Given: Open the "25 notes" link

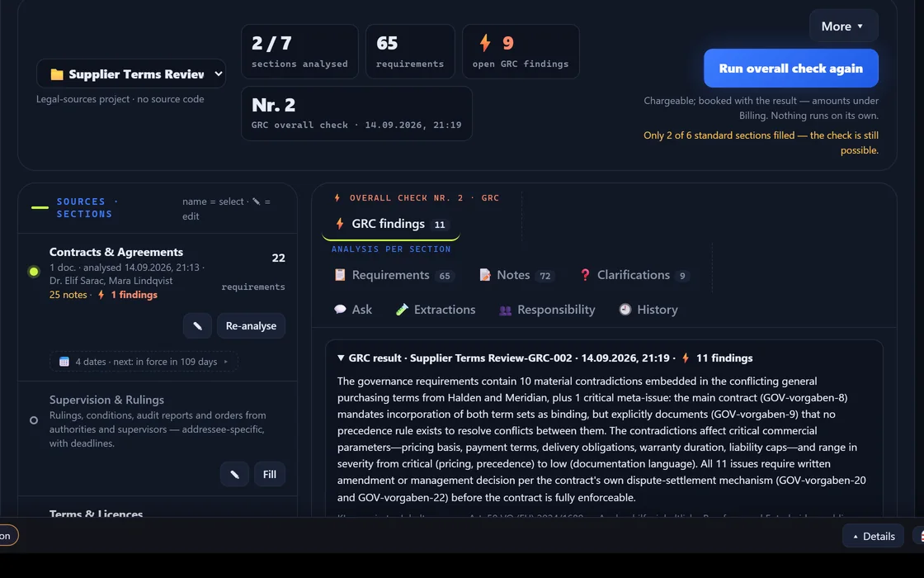Looking at the screenshot, I should (68, 295).
